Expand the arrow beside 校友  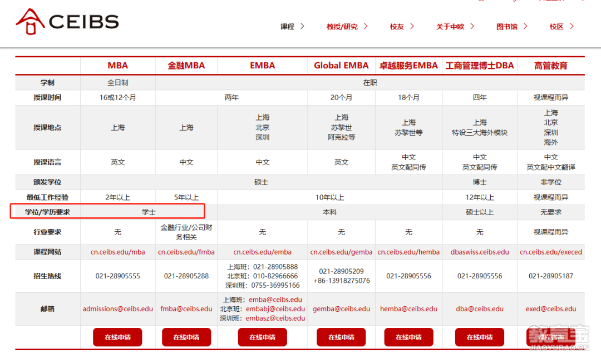pos(412,26)
